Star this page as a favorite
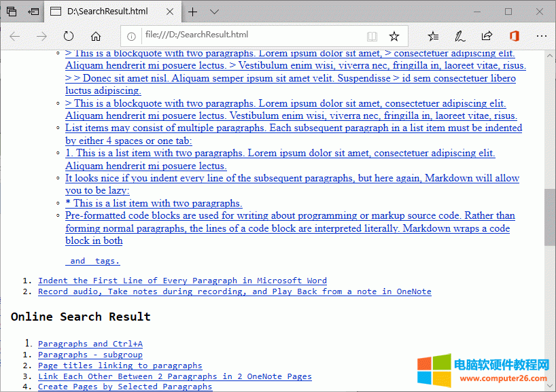The image size is (556, 392). pyautogui.click(x=394, y=36)
